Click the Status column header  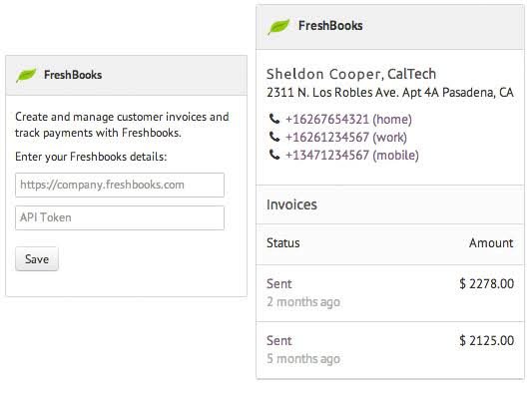tap(283, 243)
